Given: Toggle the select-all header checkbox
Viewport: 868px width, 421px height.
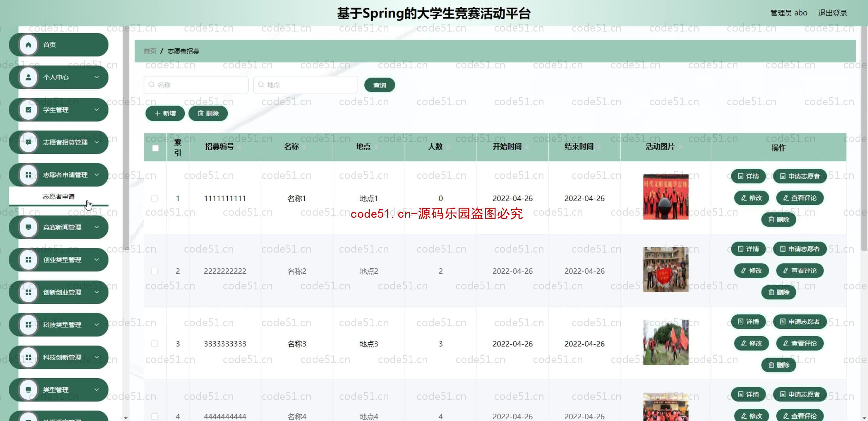Looking at the screenshot, I should (155, 148).
